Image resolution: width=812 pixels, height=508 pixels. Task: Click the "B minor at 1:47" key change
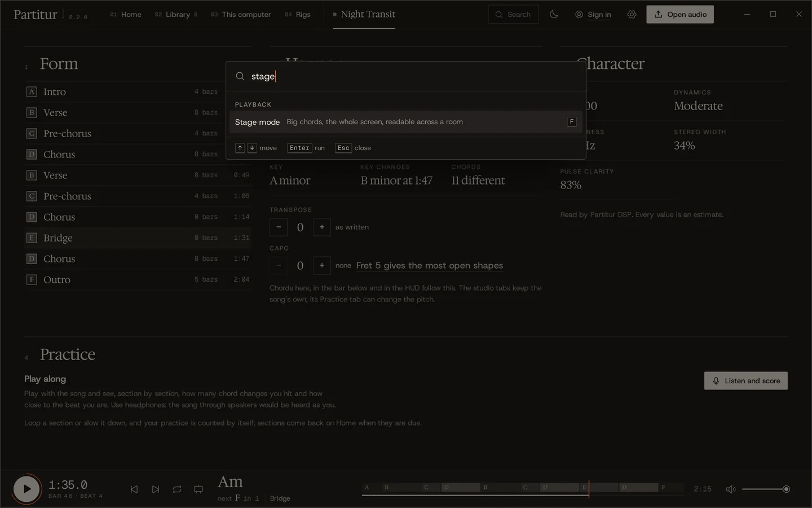[396, 181]
